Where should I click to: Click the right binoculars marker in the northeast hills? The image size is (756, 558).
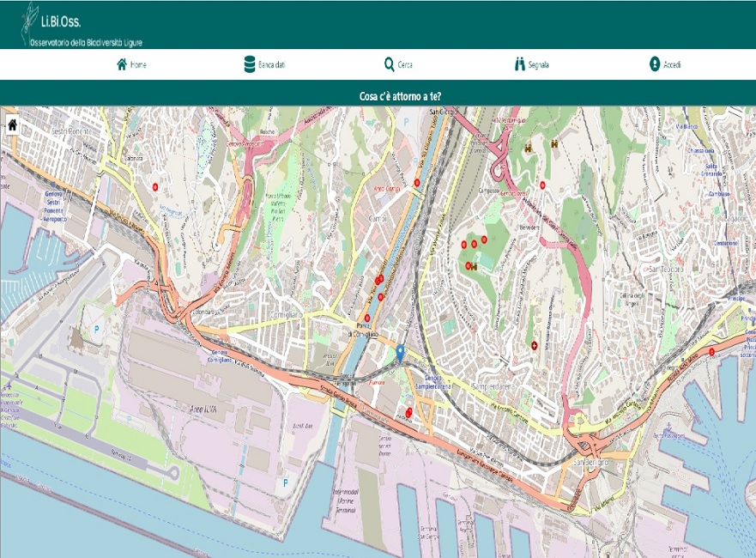(554, 143)
